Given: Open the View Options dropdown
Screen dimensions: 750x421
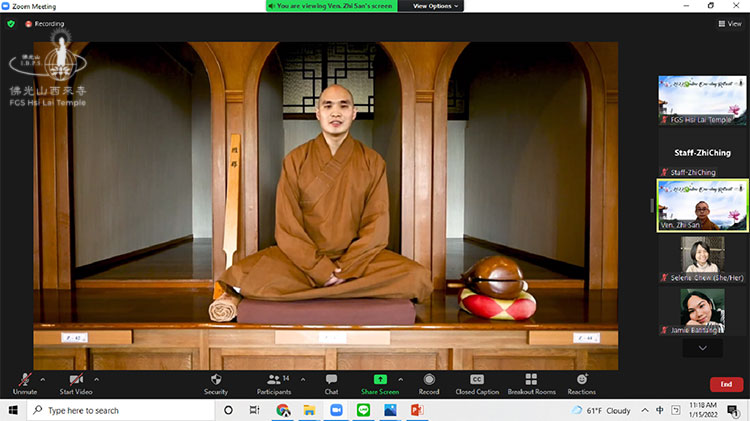Looking at the screenshot, I should tap(435, 6).
